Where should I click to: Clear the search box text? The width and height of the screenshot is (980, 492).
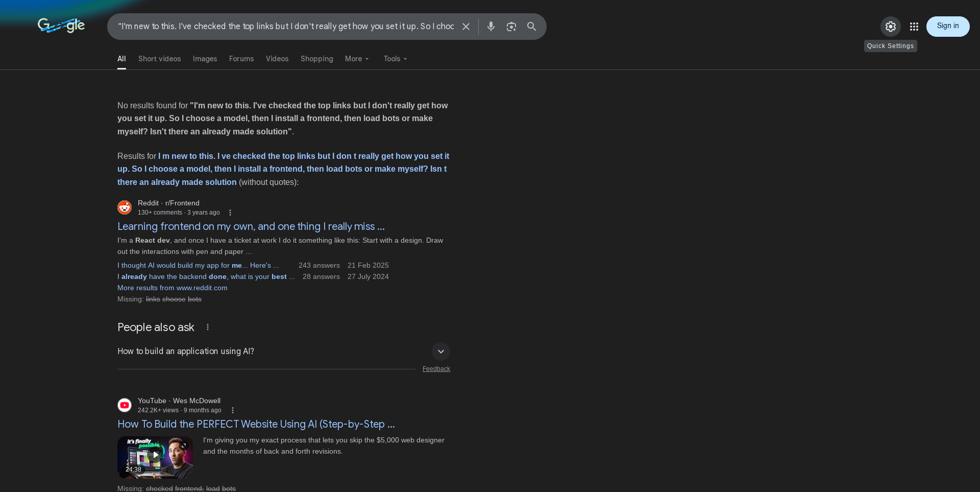[466, 27]
